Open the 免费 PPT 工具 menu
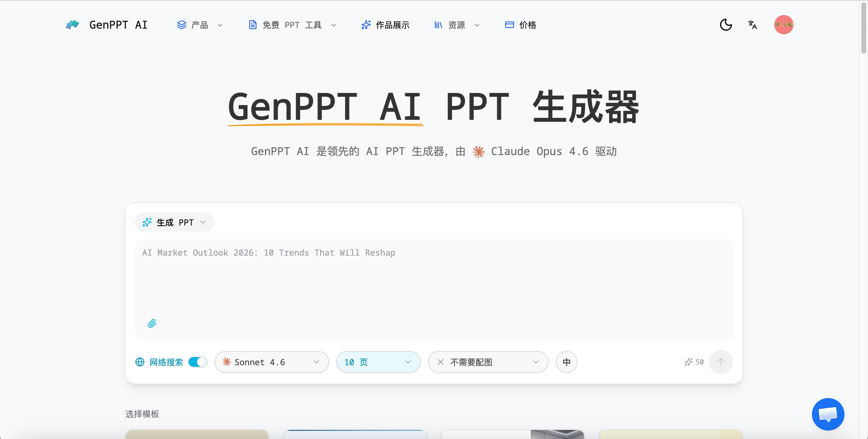Screen dimensions: 868x439 coord(292,25)
